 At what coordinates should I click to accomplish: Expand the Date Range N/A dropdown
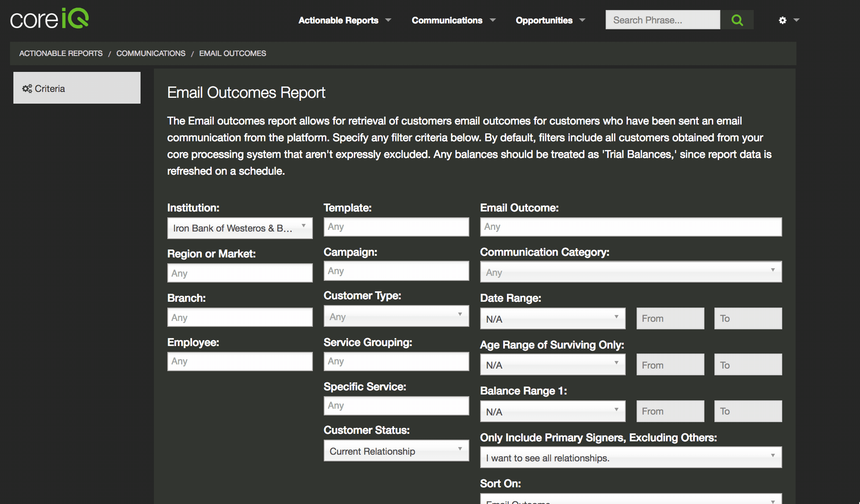point(553,319)
